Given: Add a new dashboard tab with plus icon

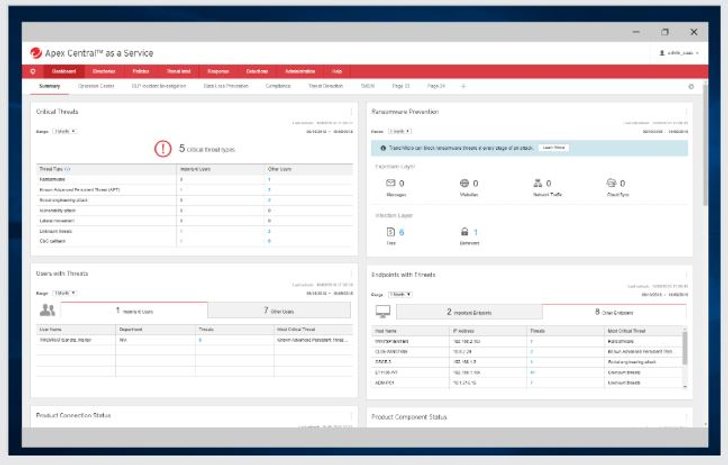Looking at the screenshot, I should tap(462, 87).
